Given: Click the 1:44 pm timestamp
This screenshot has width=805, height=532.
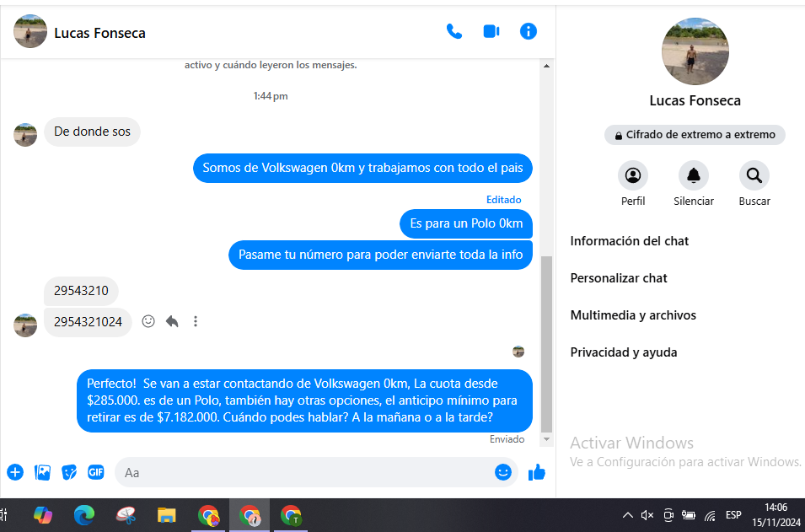Looking at the screenshot, I should pyautogui.click(x=271, y=96).
